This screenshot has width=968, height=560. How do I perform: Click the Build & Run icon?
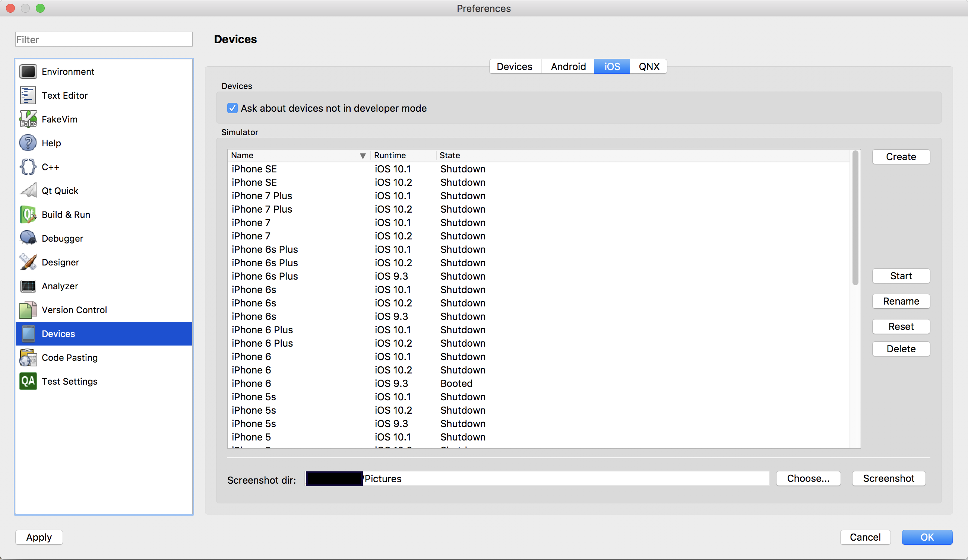coord(28,214)
